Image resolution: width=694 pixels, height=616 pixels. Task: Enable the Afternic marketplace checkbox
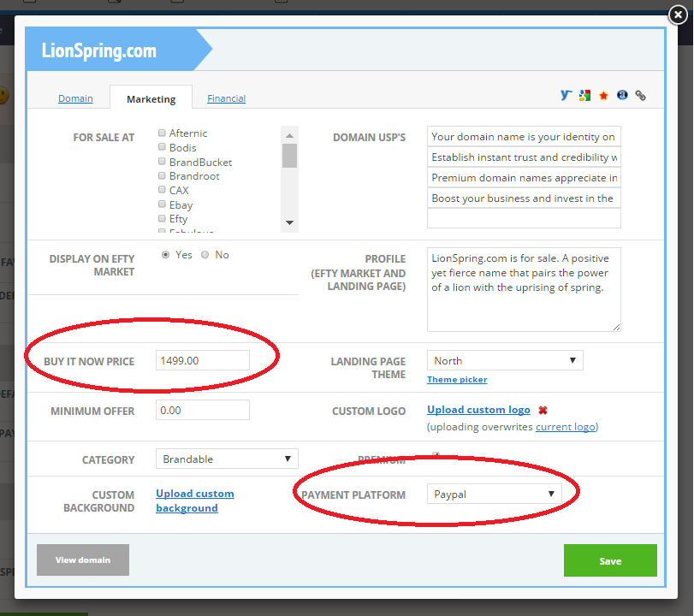(x=161, y=133)
